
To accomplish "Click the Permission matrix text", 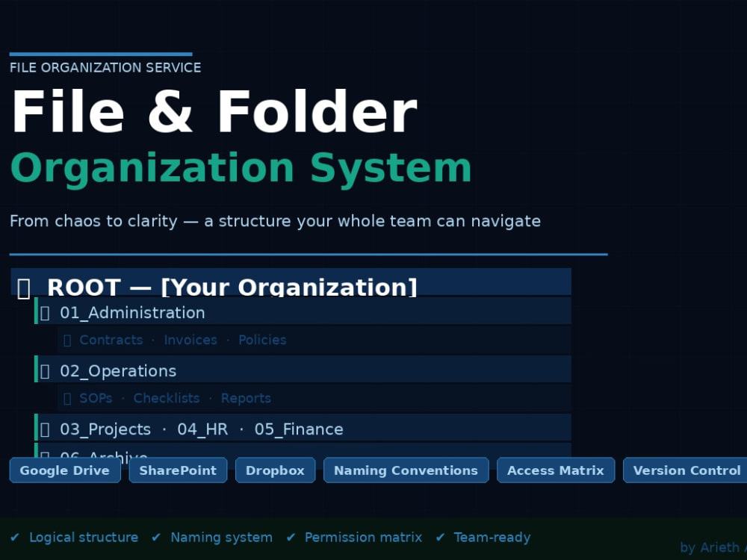I will coord(364,538).
